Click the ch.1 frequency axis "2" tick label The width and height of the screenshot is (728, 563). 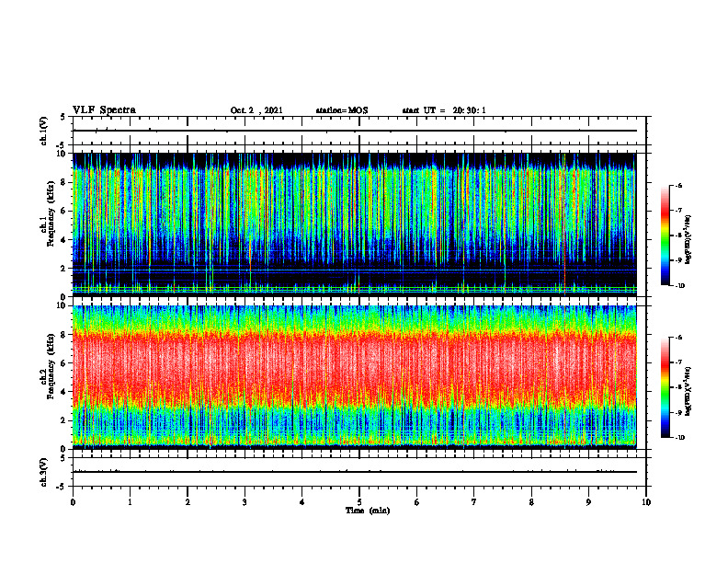click(64, 269)
